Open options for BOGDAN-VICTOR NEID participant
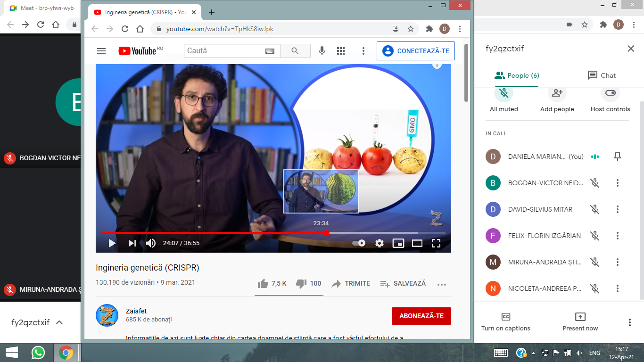The width and height of the screenshot is (644, 362). coord(618,183)
